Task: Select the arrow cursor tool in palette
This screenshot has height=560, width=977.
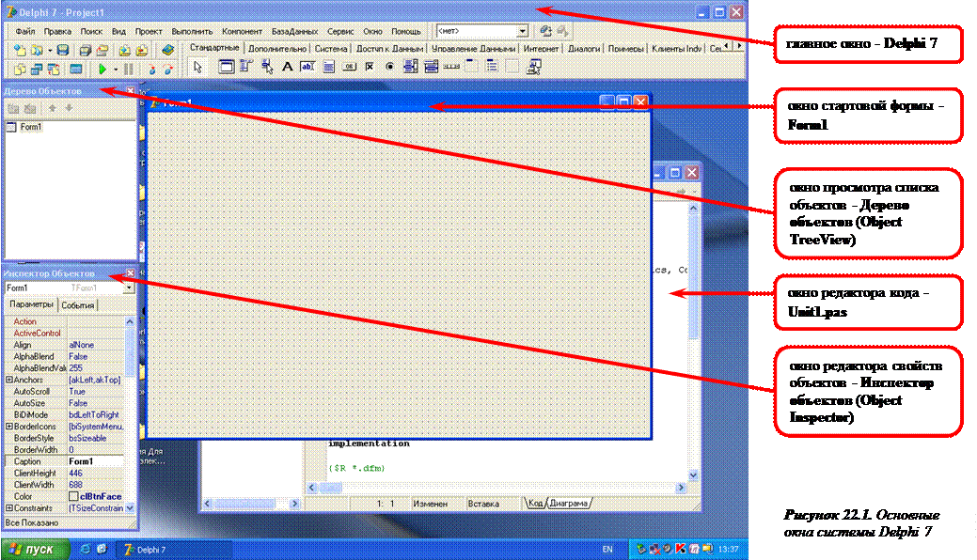Action: click(x=197, y=67)
